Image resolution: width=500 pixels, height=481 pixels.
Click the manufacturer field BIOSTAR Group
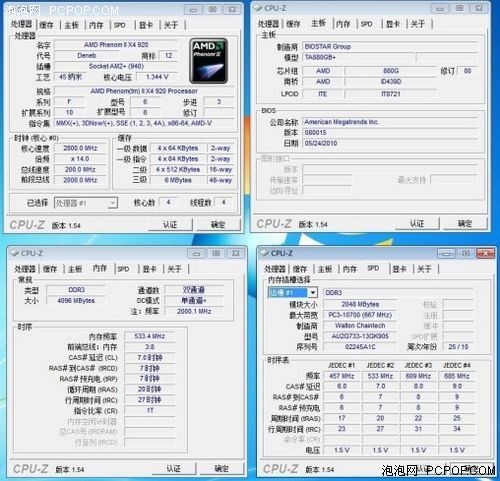click(x=390, y=47)
